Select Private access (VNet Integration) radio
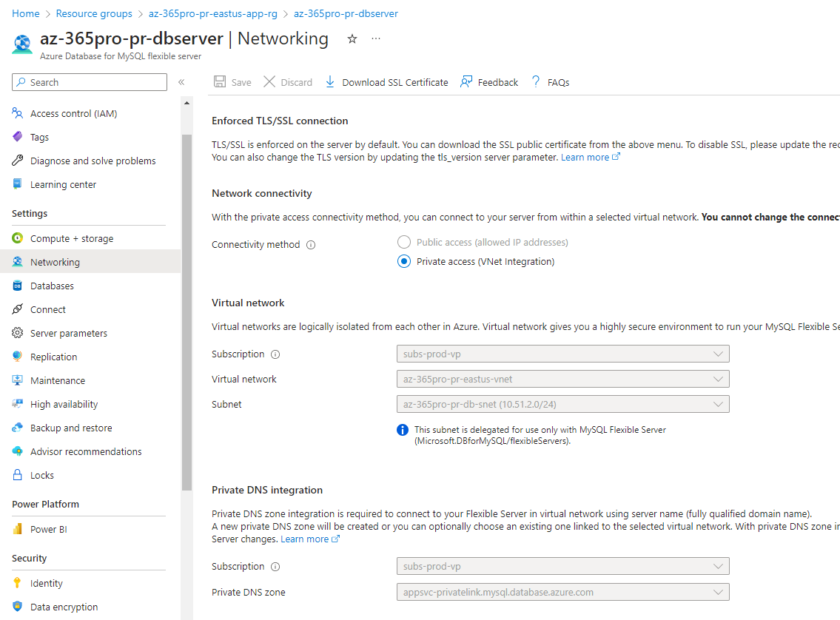The image size is (840, 620). [404, 261]
